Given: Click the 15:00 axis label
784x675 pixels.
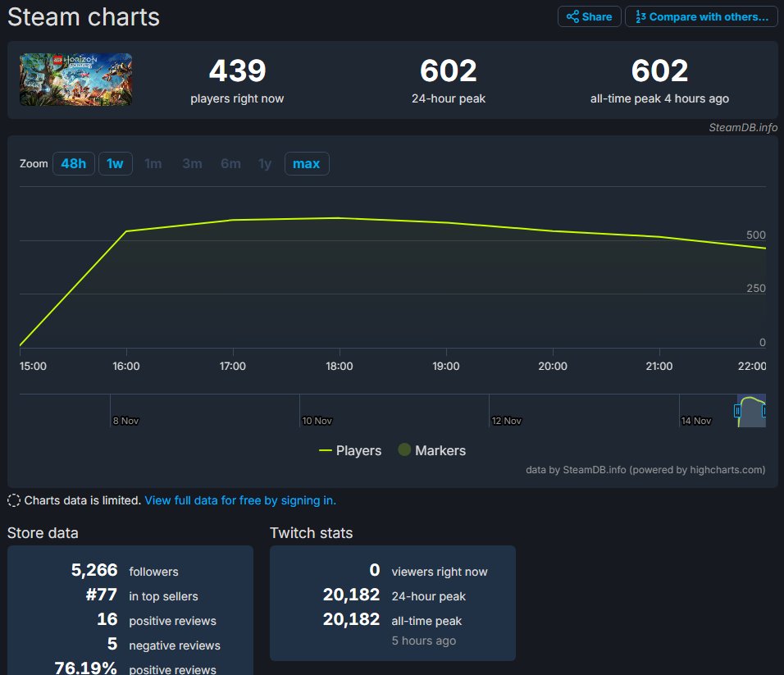Looking at the screenshot, I should coord(33,366).
